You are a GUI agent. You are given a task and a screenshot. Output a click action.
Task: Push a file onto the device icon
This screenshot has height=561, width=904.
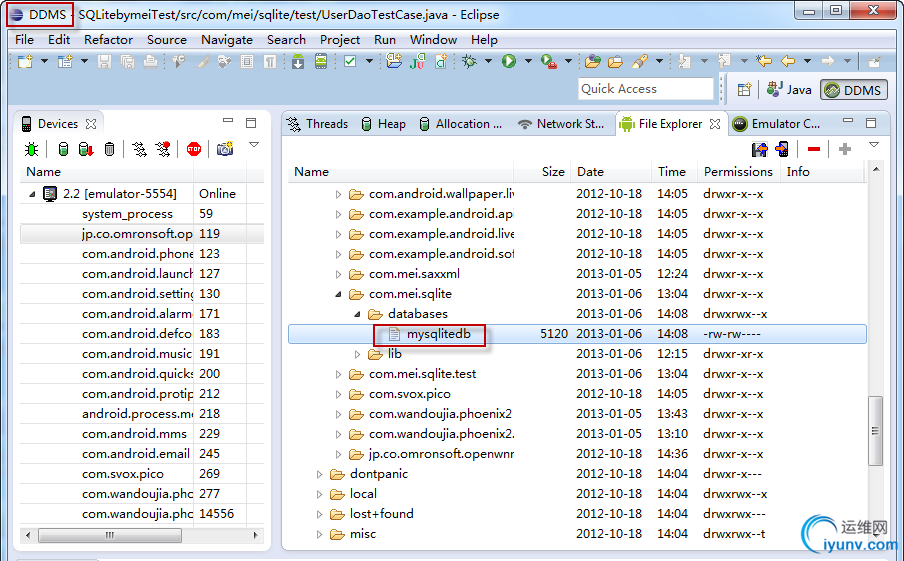pos(782,149)
